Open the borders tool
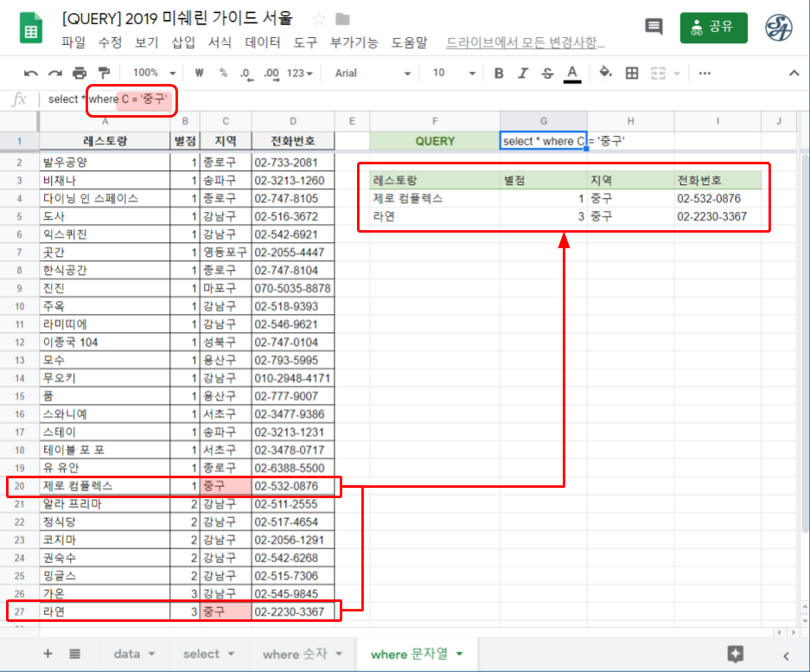The image size is (810, 672). click(632, 74)
